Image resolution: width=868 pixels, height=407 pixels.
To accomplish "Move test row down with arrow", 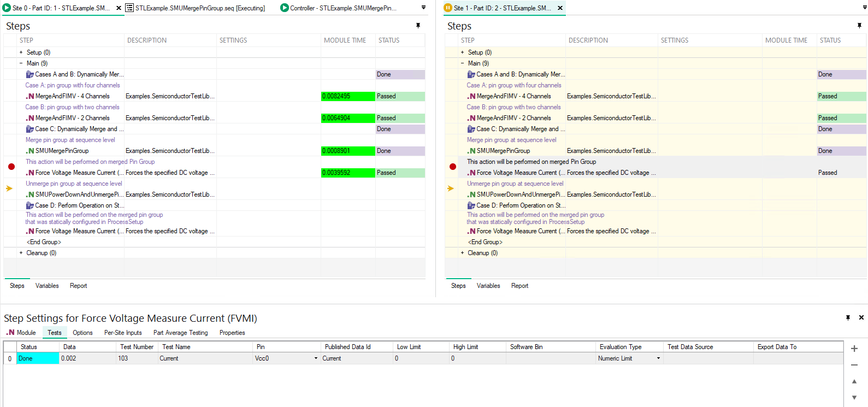I will 854,397.
